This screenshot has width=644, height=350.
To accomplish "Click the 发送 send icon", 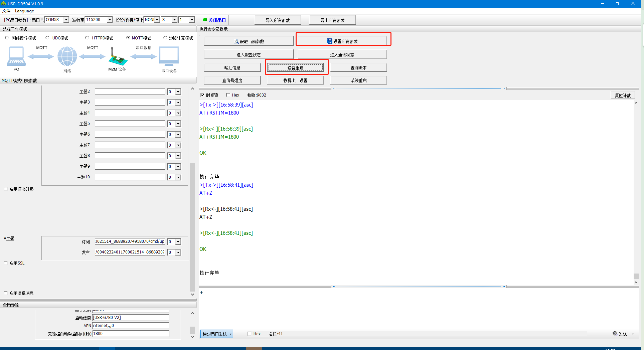I will pyautogui.click(x=615, y=334).
